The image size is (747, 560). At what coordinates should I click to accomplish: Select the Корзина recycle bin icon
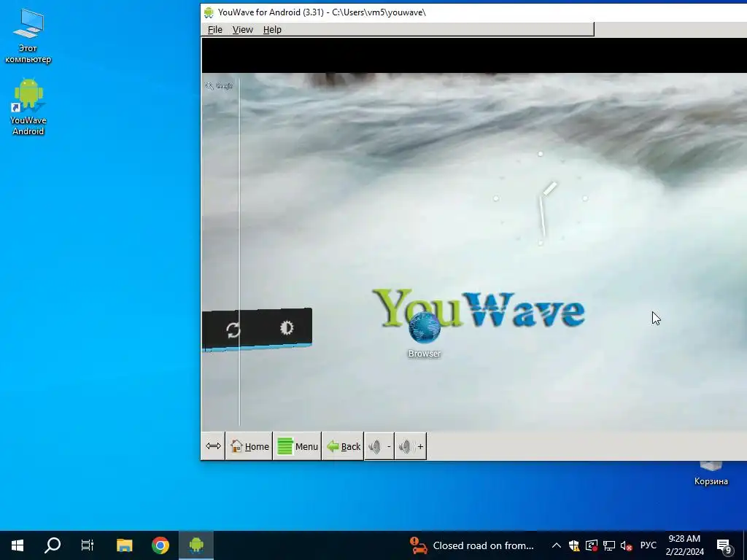pyautogui.click(x=711, y=474)
